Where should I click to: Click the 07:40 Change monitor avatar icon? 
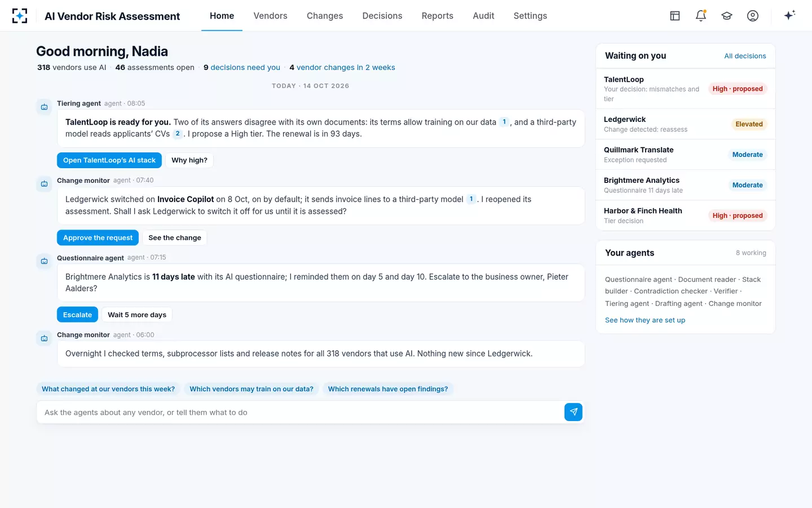point(44,184)
